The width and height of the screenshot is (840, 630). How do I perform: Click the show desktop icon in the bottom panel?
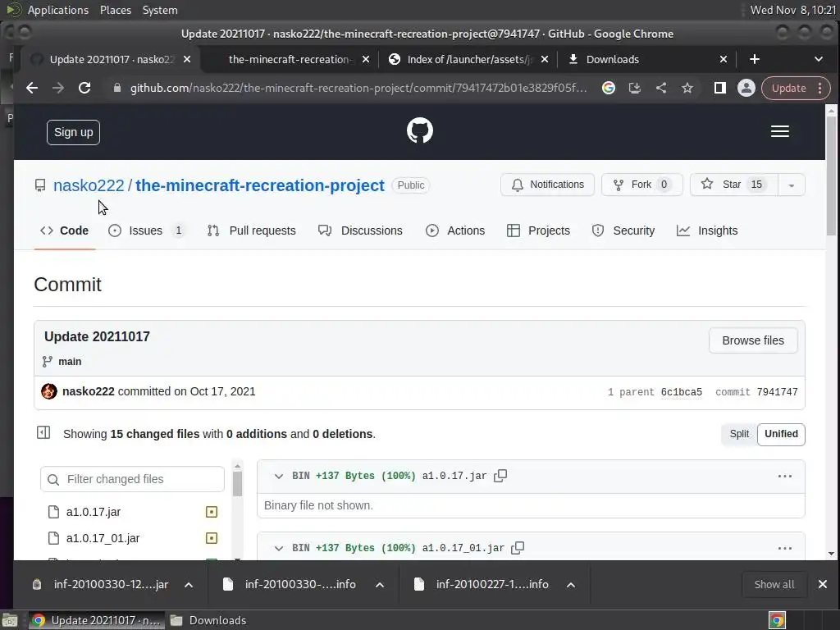[10, 620]
